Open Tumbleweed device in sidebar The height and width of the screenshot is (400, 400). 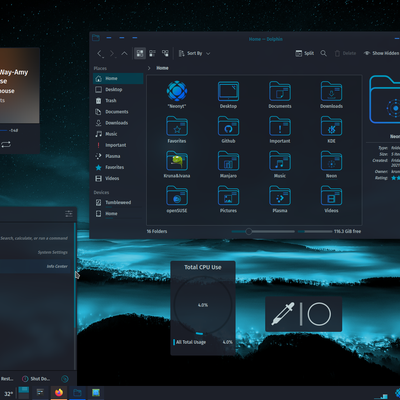(118, 202)
